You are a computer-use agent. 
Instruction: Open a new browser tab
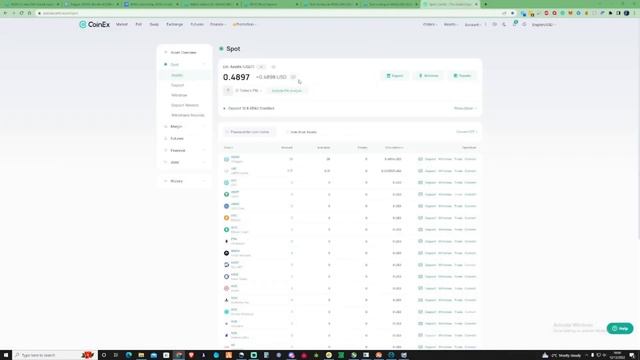coord(485,4)
